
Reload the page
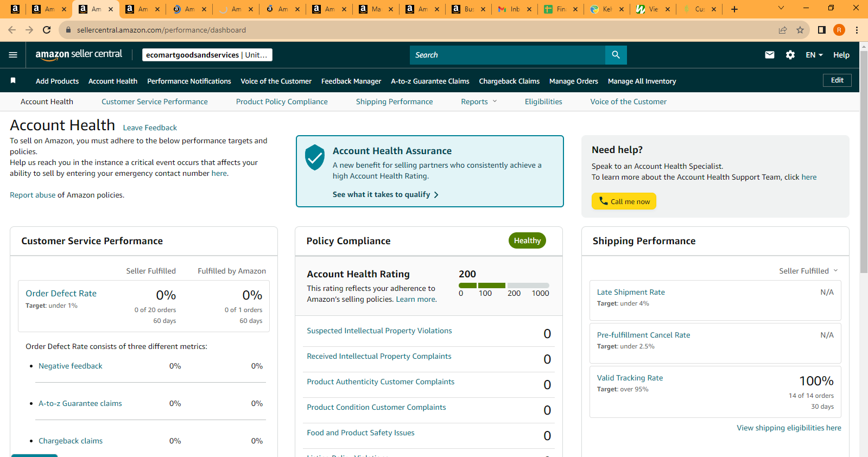[x=47, y=30]
